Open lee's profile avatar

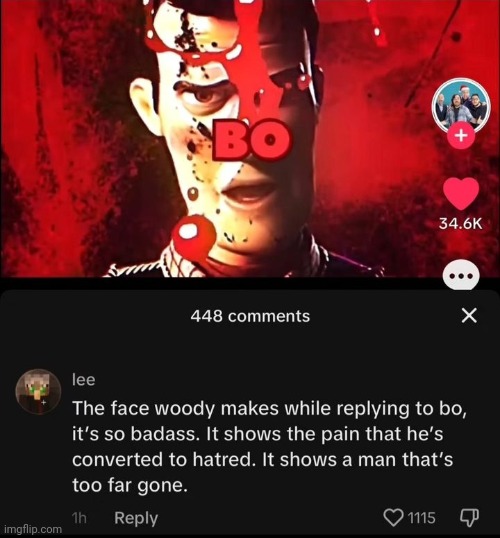click(x=38, y=391)
